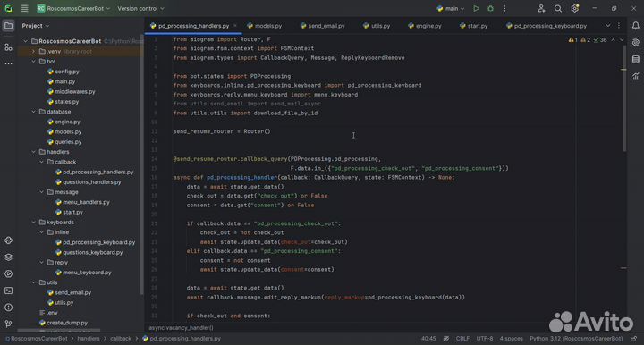The width and height of the screenshot is (644, 345).
Task: Expand the .venv folder
Action: [x=34, y=51]
